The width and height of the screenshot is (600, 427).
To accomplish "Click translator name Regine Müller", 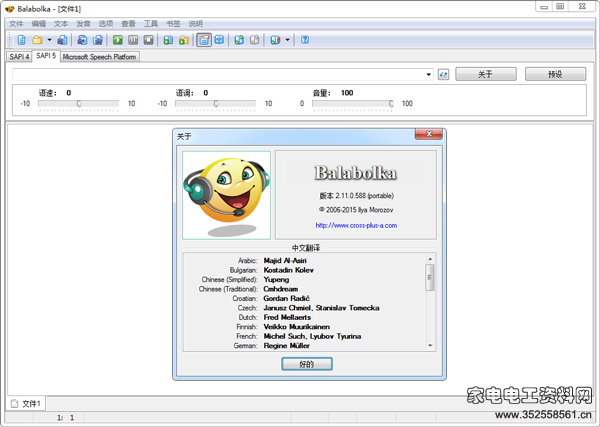I will click(x=287, y=346).
